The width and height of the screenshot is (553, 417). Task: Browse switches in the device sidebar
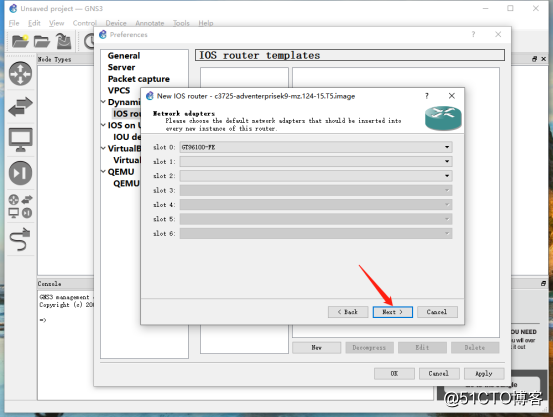coord(20,107)
